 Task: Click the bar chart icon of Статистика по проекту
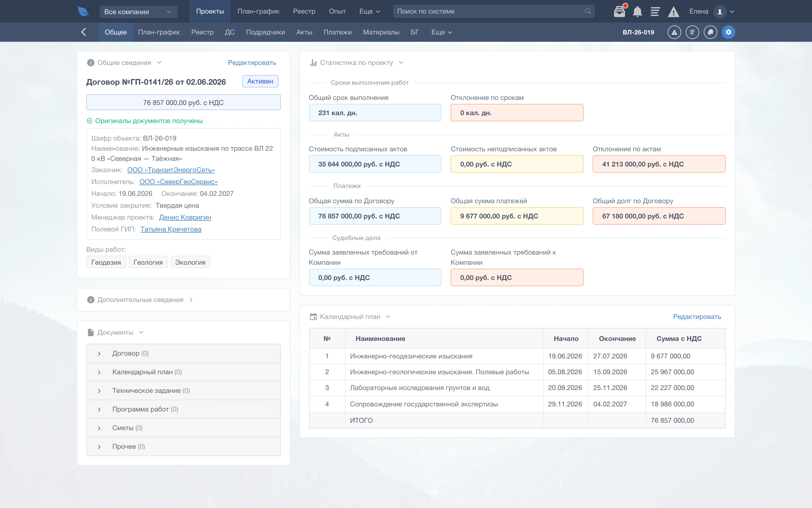313,63
